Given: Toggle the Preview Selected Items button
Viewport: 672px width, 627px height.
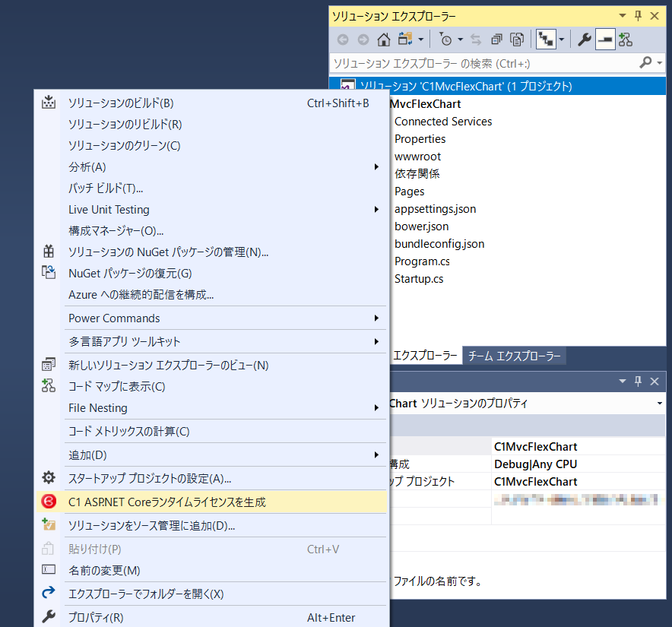Looking at the screenshot, I should (605, 40).
